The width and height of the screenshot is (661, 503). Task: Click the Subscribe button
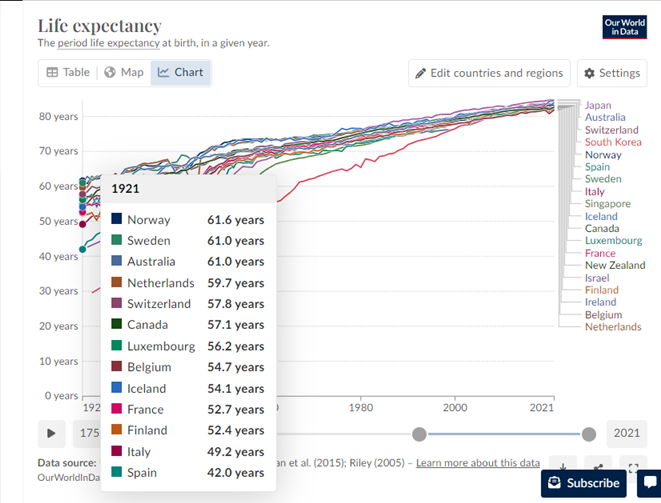tap(584, 482)
